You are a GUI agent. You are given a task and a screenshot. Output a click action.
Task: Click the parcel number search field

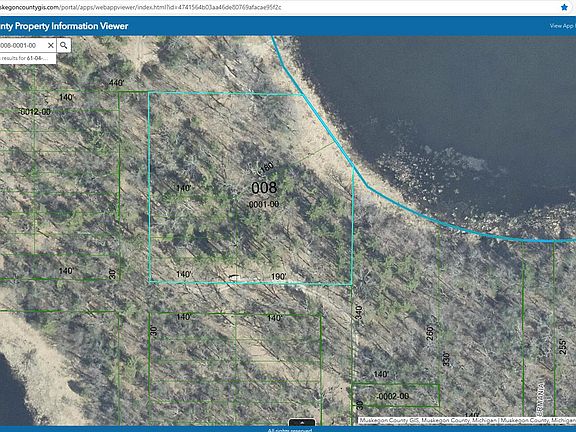[23, 45]
